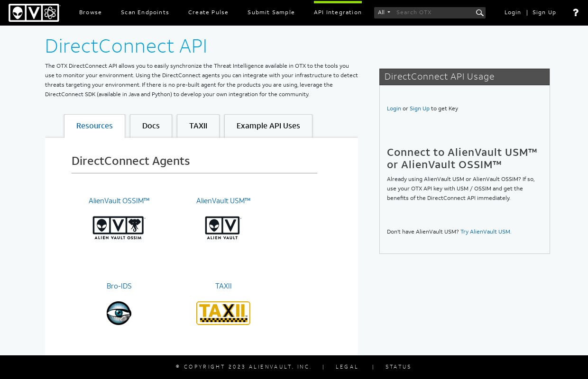The image size is (588, 379).
Task: Click Sign Up in the top bar
Action: tap(544, 13)
